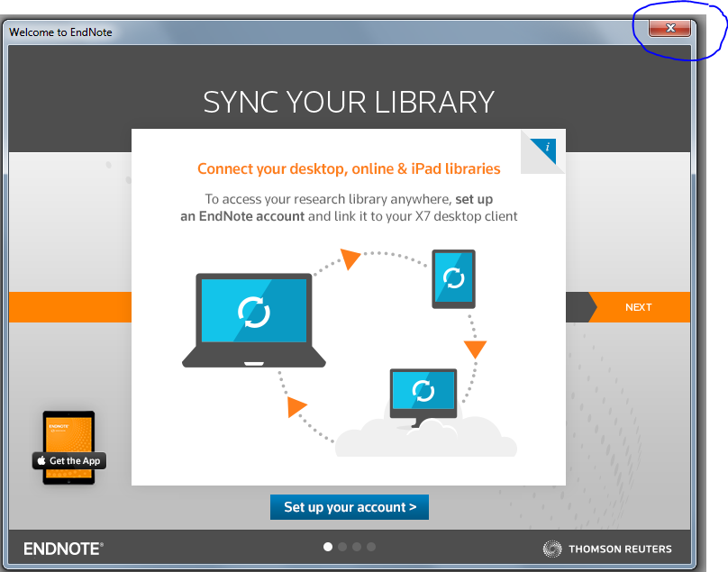Open the iPad app thumbnail image
Screen dimensions: 728x572
click(68, 431)
